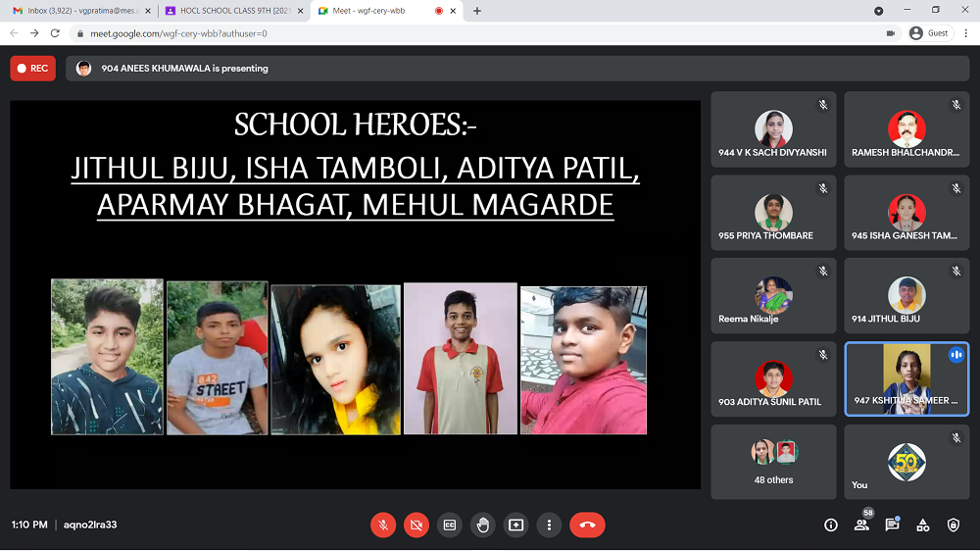Turn on closed captions
This screenshot has height=551, width=980.
(x=450, y=525)
